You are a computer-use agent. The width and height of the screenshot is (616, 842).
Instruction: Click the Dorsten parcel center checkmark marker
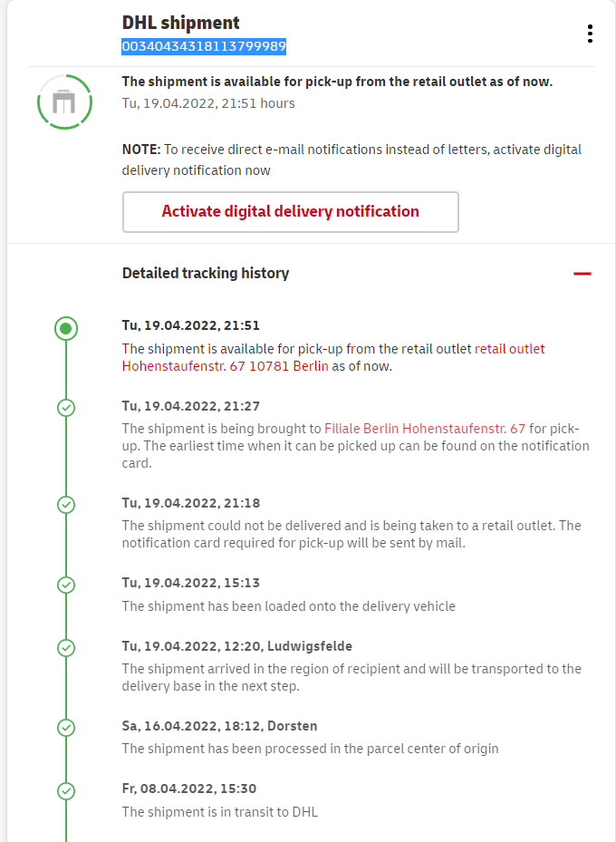click(66, 728)
